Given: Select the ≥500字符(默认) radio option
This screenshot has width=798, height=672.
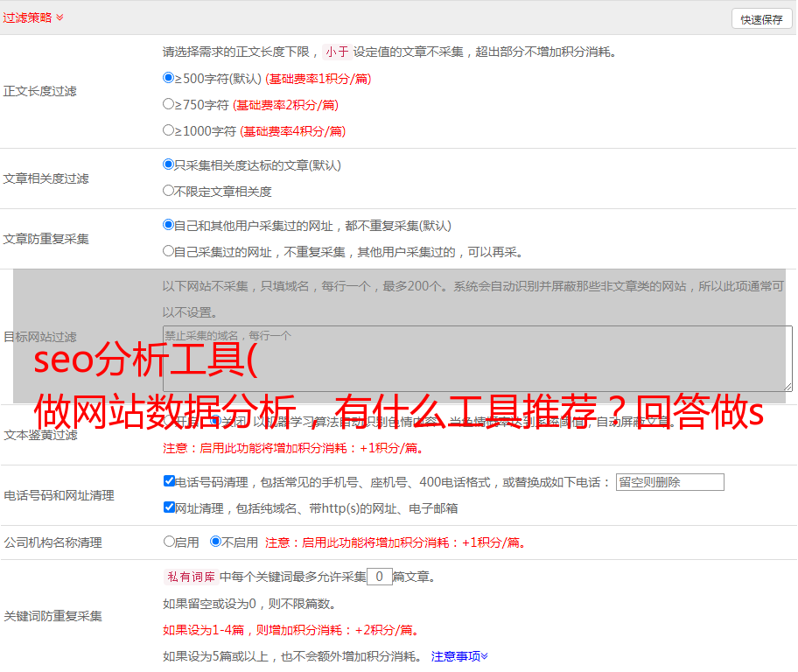Looking at the screenshot, I should click(x=168, y=78).
